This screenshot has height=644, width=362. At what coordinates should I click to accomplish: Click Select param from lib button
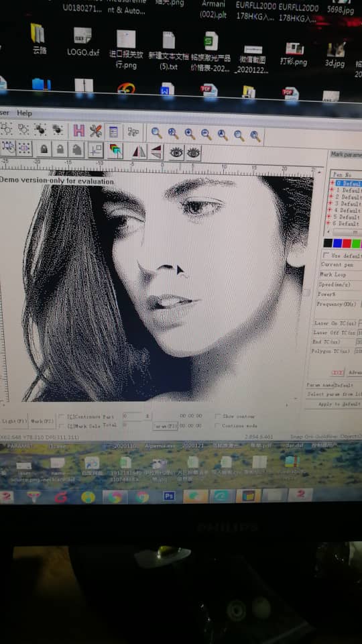click(334, 394)
